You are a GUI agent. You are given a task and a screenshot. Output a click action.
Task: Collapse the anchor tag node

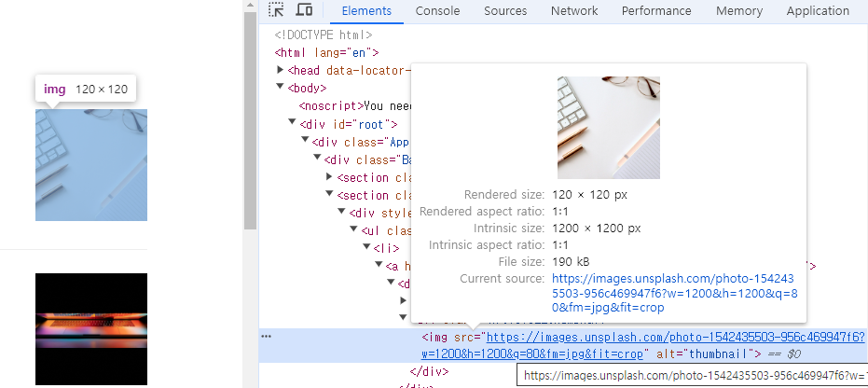379,265
